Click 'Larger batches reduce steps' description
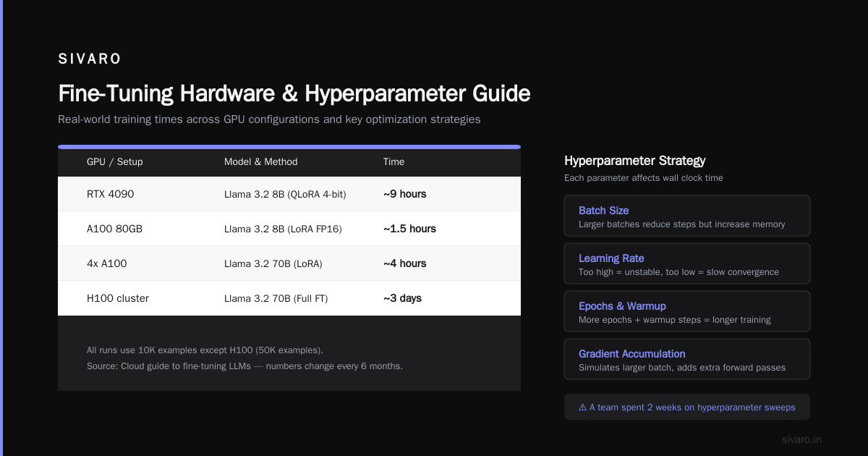This screenshot has width=868, height=456. 682,224
